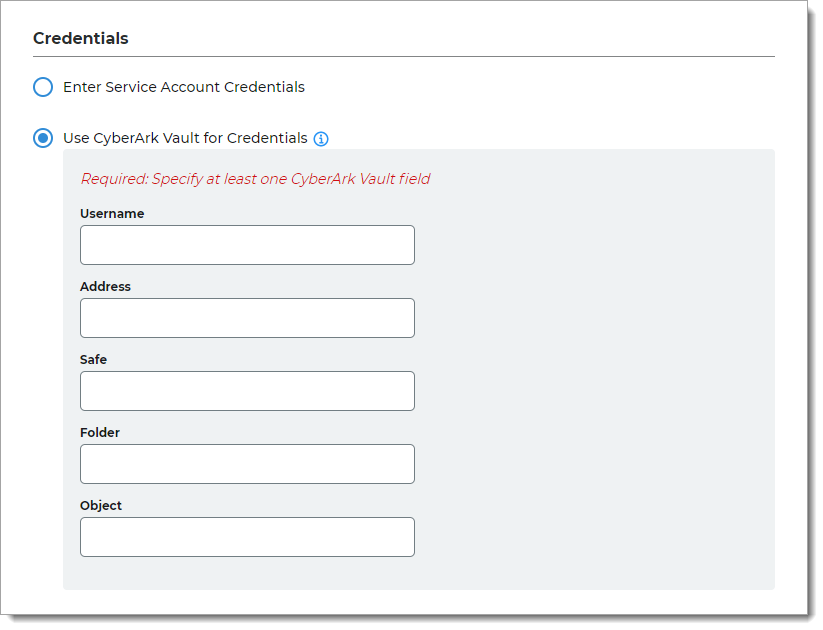Viewport: 823px width, 630px height.
Task: Focus the Username input field
Action: pyautogui.click(x=247, y=245)
